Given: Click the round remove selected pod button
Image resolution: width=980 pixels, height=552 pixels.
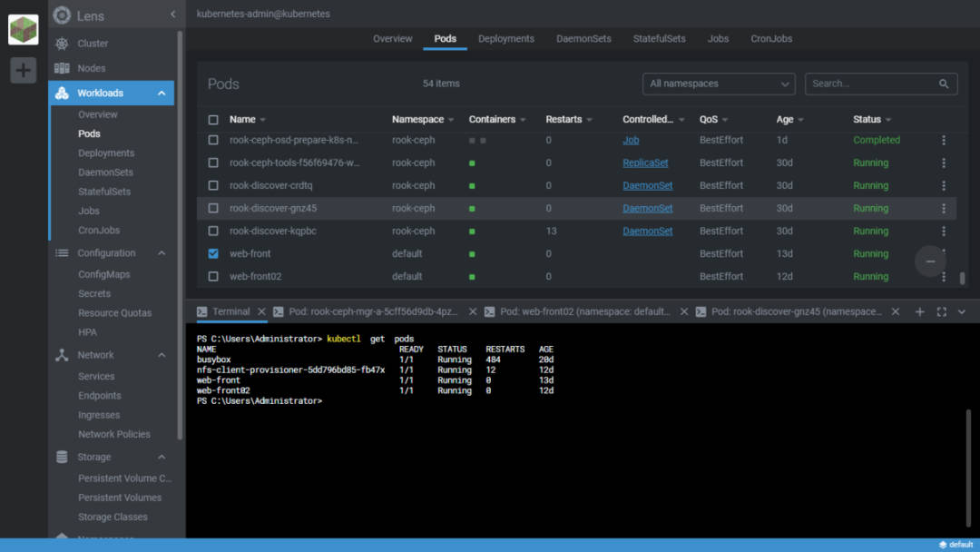Looking at the screenshot, I should (930, 261).
